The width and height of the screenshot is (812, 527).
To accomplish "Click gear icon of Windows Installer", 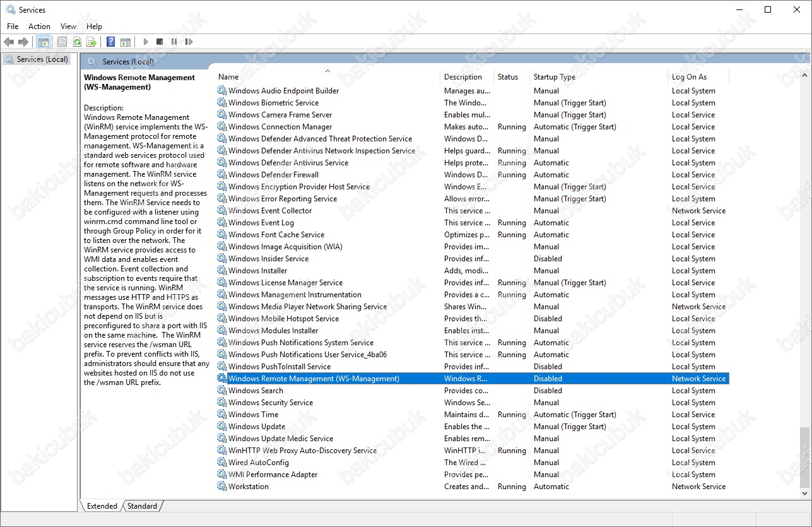I will 221,271.
